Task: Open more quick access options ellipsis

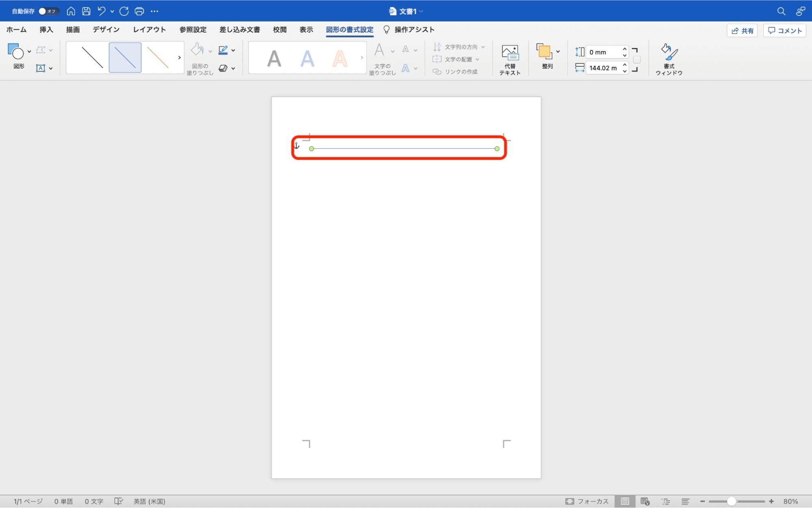Action: (154, 11)
